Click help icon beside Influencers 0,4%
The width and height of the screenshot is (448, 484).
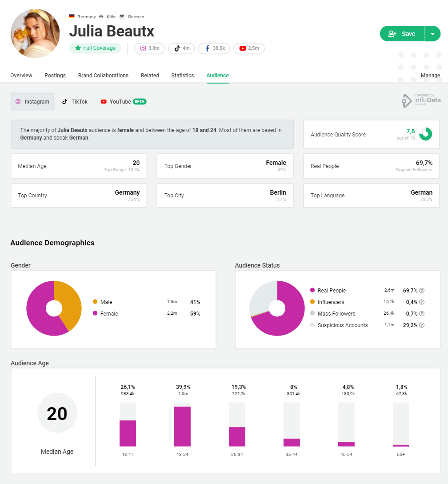422,302
